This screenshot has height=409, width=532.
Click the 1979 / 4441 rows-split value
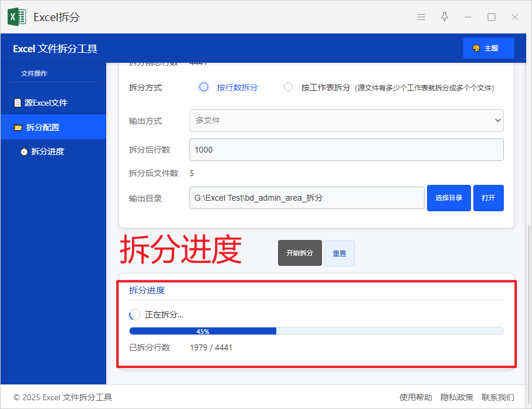click(x=211, y=347)
